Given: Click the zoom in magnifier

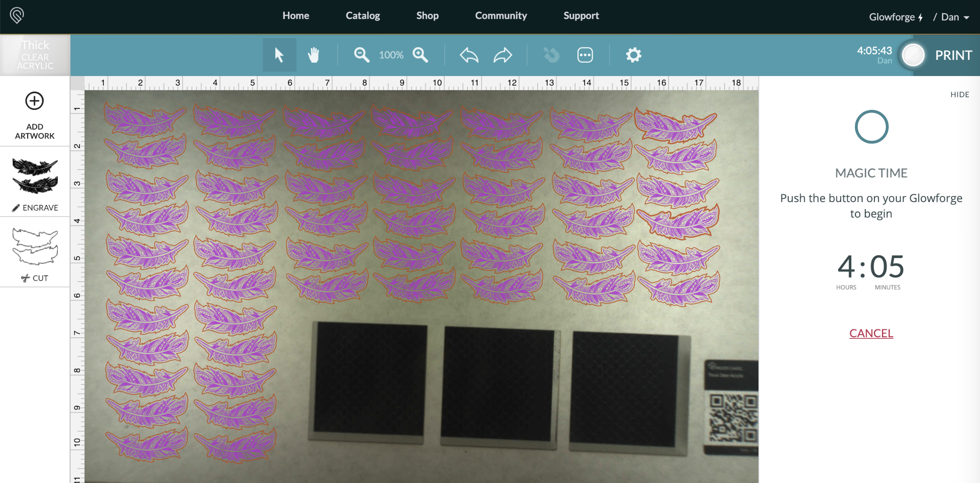Looking at the screenshot, I should click(420, 55).
